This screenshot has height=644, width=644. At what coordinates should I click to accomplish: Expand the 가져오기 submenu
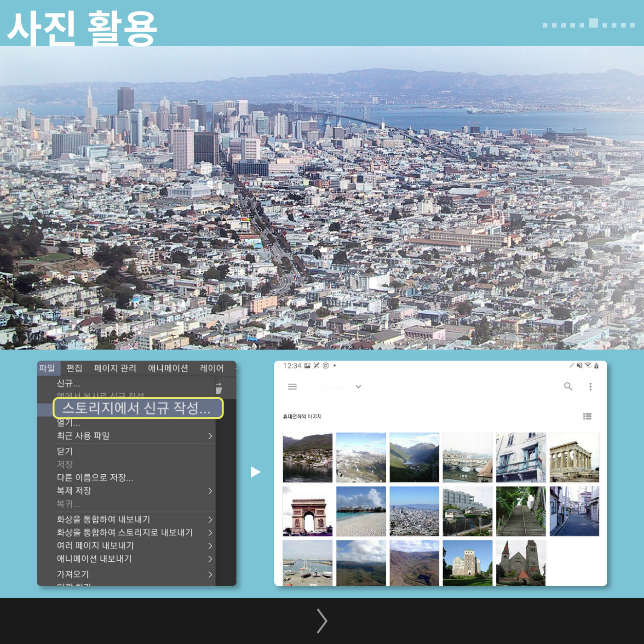click(x=210, y=575)
